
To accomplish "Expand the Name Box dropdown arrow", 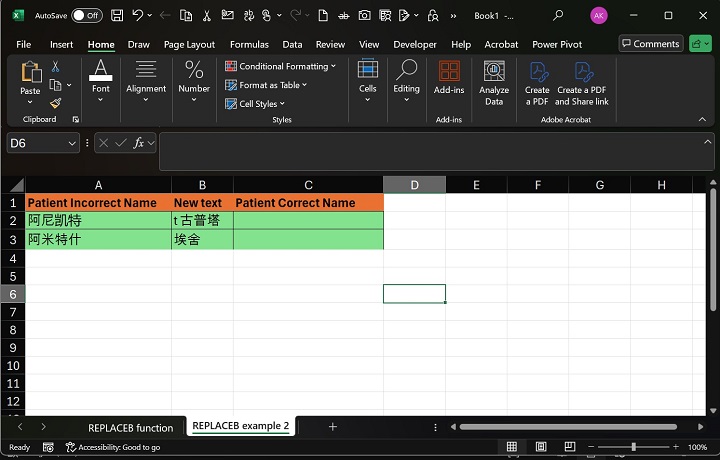I will (x=72, y=143).
